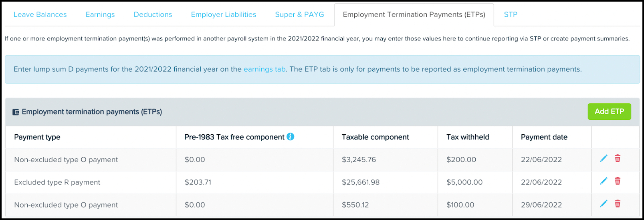Select the Super & PAYG tab

coord(299,14)
